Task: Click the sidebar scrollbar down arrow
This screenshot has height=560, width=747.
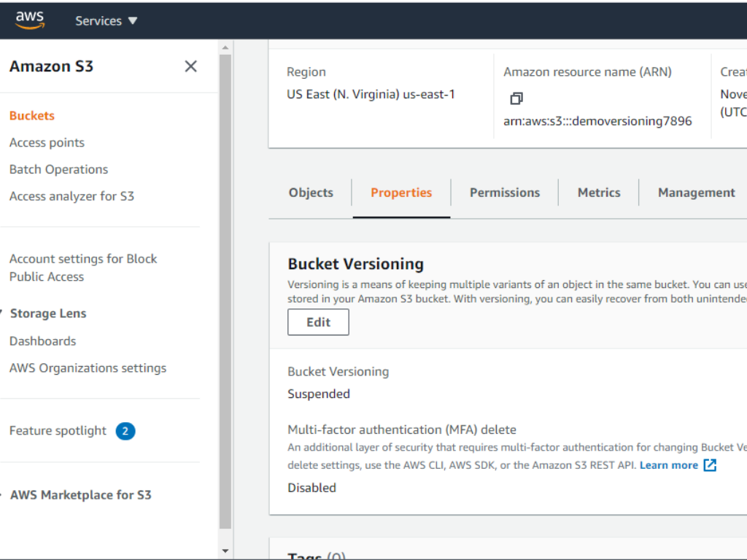Action: point(225,551)
